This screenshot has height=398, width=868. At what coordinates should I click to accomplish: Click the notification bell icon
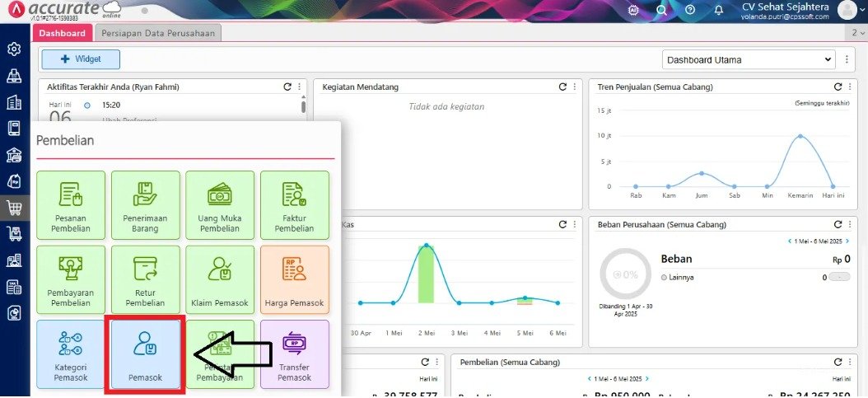click(x=719, y=10)
